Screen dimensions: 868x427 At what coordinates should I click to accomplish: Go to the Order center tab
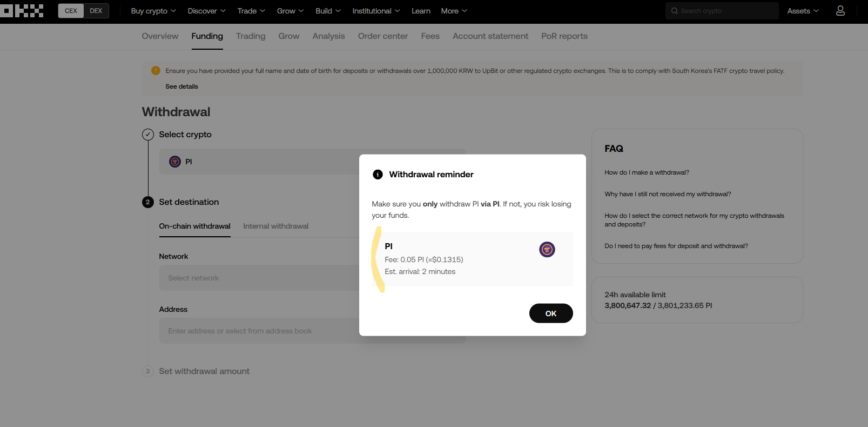383,36
